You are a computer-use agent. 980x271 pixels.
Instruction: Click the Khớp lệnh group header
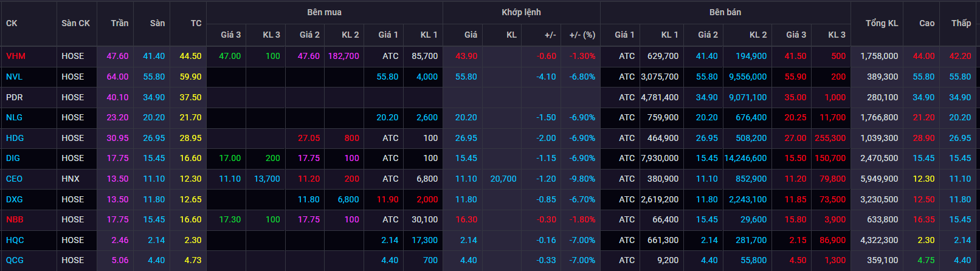pyautogui.click(x=521, y=12)
